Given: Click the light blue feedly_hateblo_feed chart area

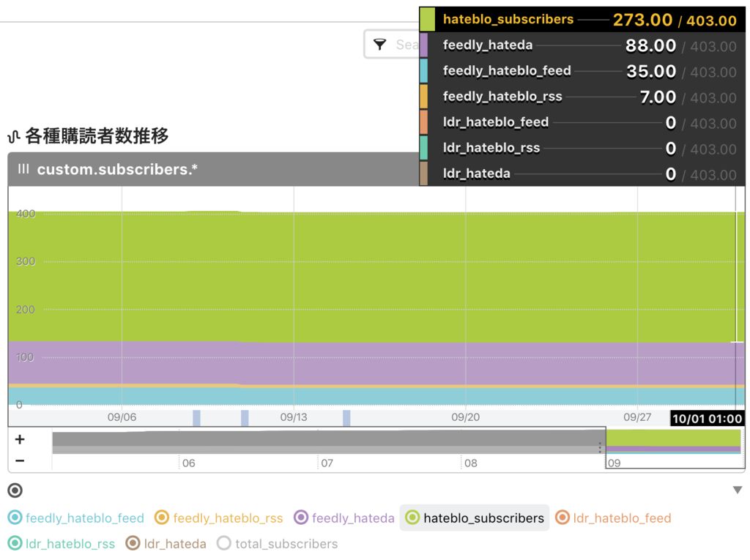Looking at the screenshot, I should (376, 397).
